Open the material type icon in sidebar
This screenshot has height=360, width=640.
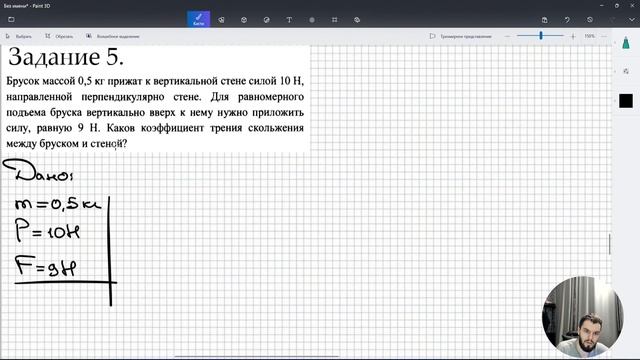[x=626, y=71]
